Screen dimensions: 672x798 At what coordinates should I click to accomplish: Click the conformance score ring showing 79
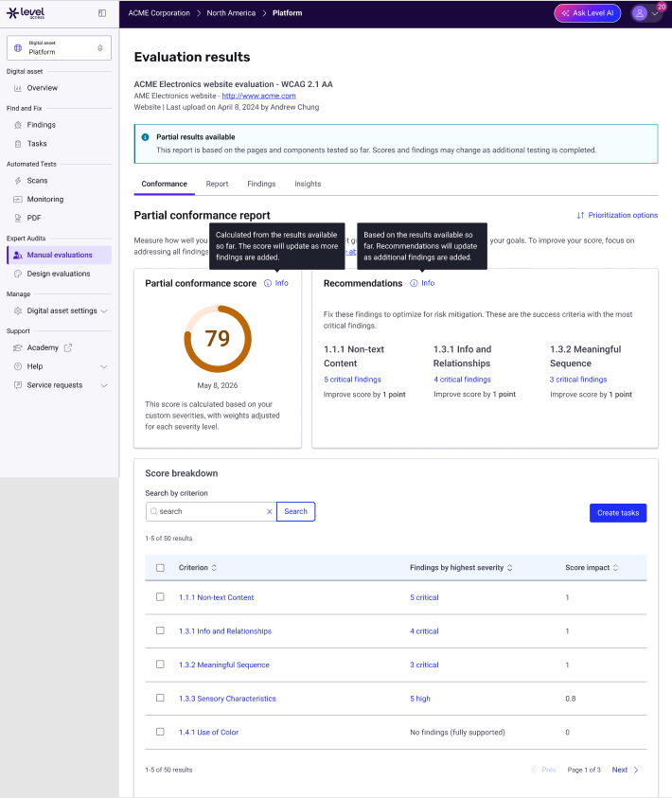point(218,339)
